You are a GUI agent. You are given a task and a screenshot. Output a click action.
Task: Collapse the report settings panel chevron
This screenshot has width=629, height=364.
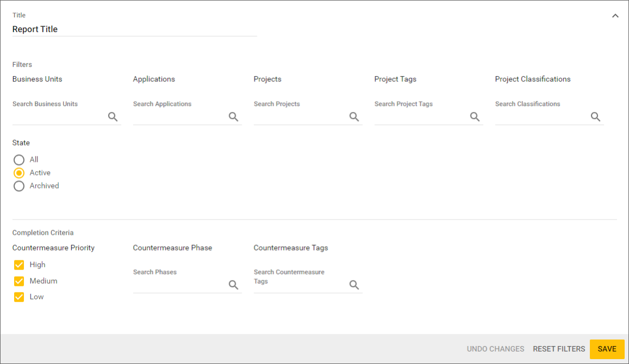point(615,16)
